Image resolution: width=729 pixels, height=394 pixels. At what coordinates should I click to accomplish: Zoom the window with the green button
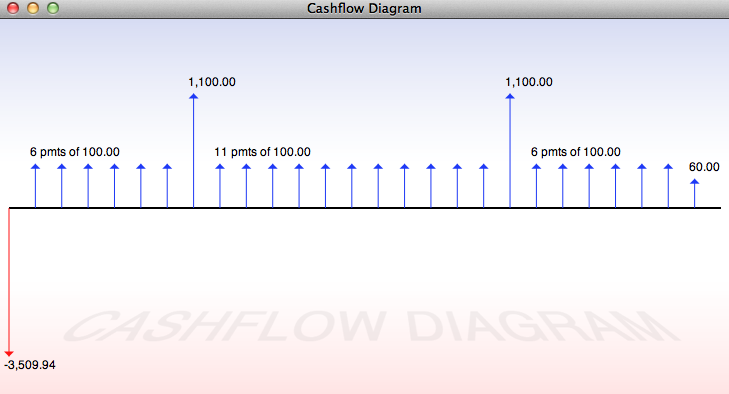pos(53,8)
